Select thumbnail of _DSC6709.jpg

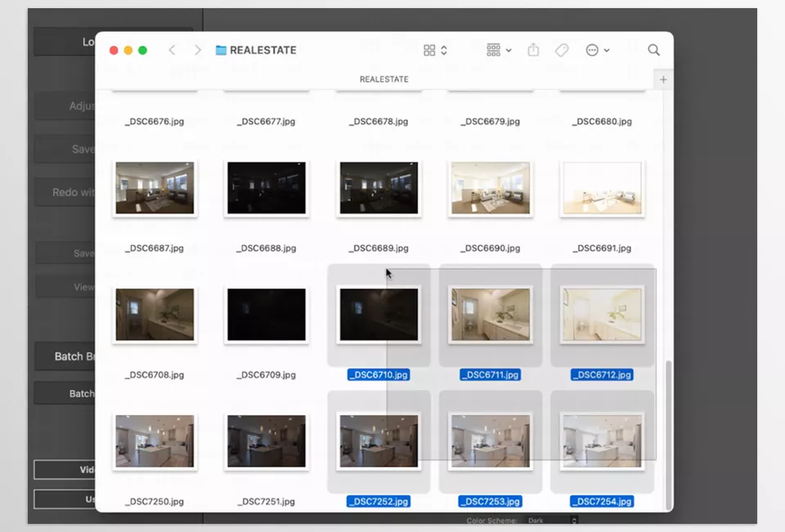[x=267, y=315]
